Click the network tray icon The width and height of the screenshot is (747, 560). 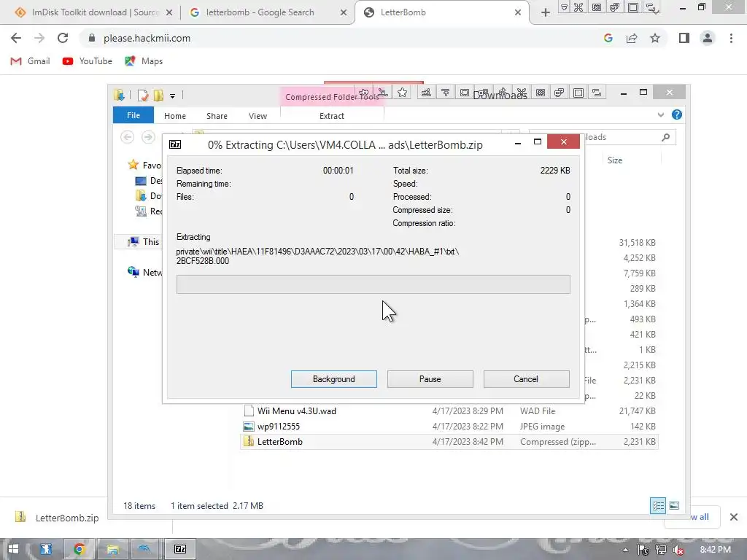pyautogui.click(x=661, y=550)
